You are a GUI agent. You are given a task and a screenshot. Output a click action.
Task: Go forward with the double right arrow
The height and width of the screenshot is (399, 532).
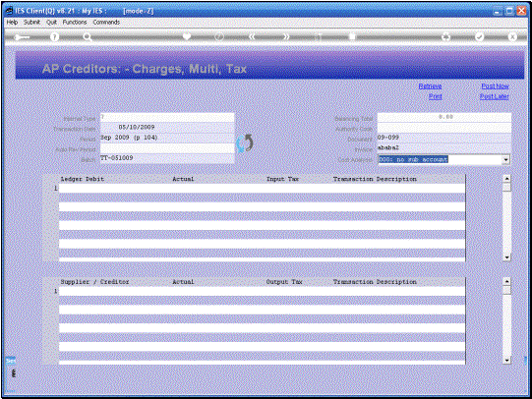point(286,36)
